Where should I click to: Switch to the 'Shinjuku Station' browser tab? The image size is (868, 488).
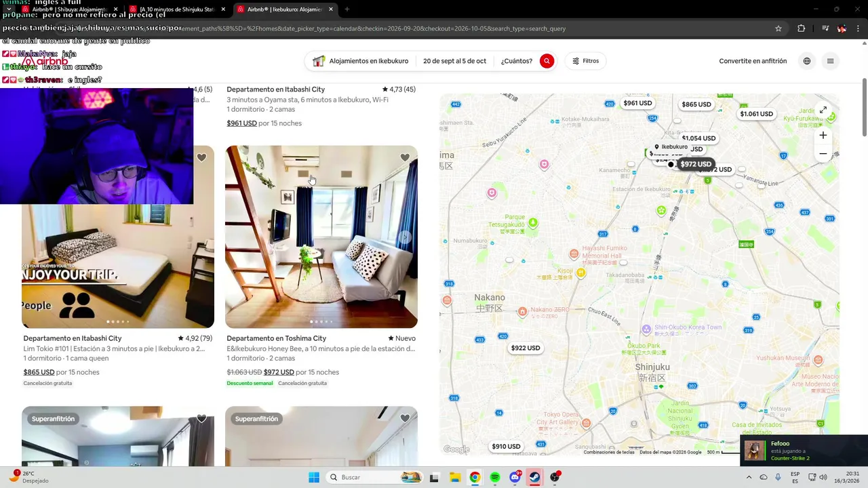[x=176, y=9]
